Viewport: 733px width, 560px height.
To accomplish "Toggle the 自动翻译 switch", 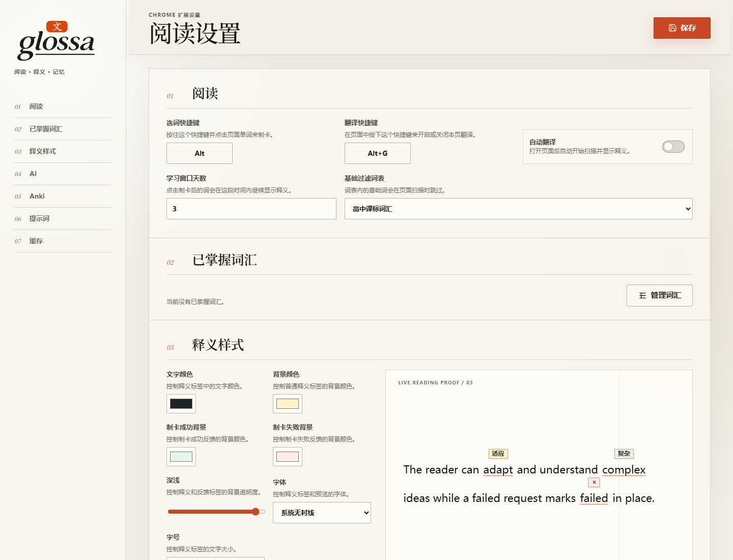I will click(673, 147).
